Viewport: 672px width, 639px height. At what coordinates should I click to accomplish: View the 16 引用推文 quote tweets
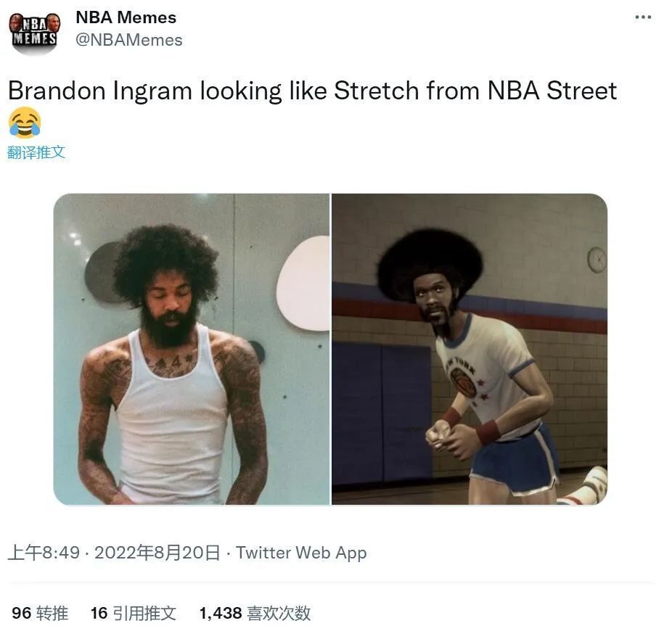pyautogui.click(x=134, y=613)
